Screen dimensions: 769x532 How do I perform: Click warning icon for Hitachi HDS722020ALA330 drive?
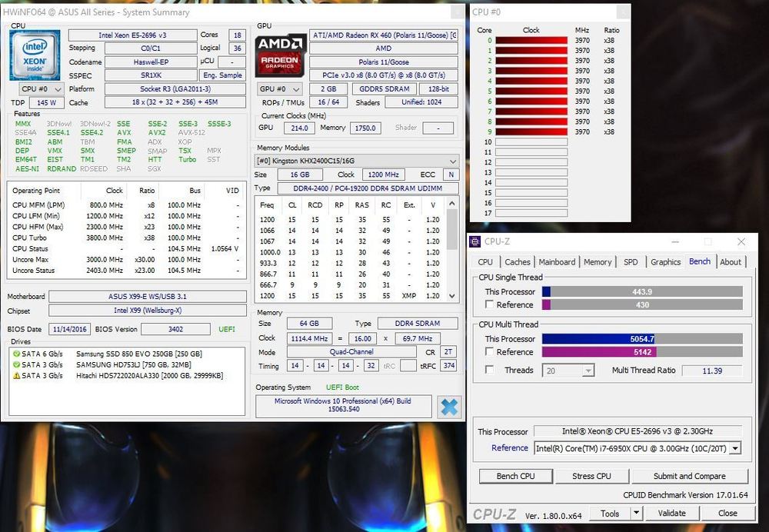pyautogui.click(x=16, y=376)
